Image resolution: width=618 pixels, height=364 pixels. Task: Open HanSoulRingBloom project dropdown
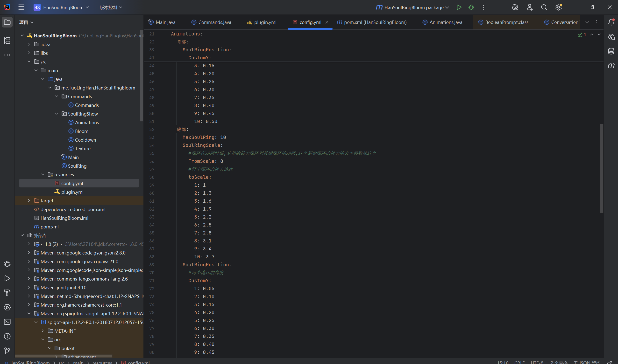[x=61, y=7]
